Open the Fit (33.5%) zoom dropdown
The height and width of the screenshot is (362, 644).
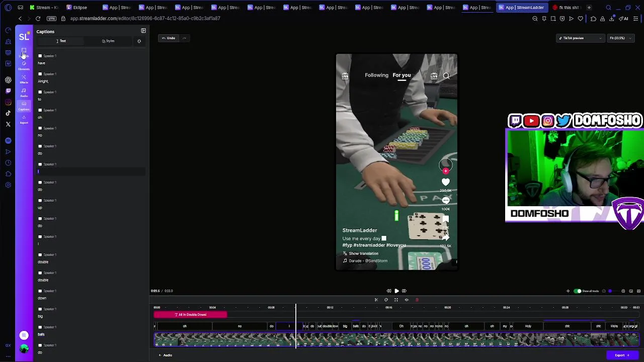620,38
